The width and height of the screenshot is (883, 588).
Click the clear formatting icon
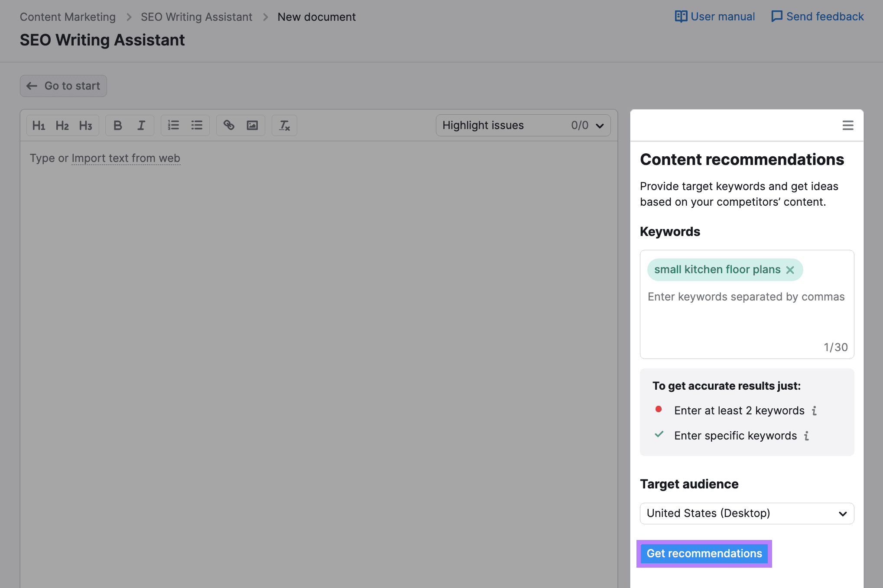283,125
